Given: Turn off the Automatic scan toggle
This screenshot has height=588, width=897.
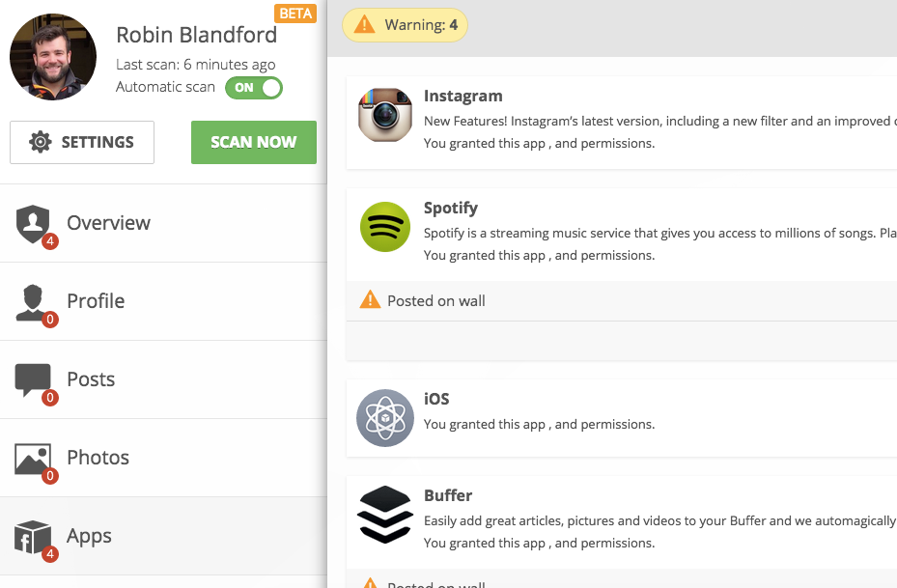Looking at the screenshot, I should point(254,88).
